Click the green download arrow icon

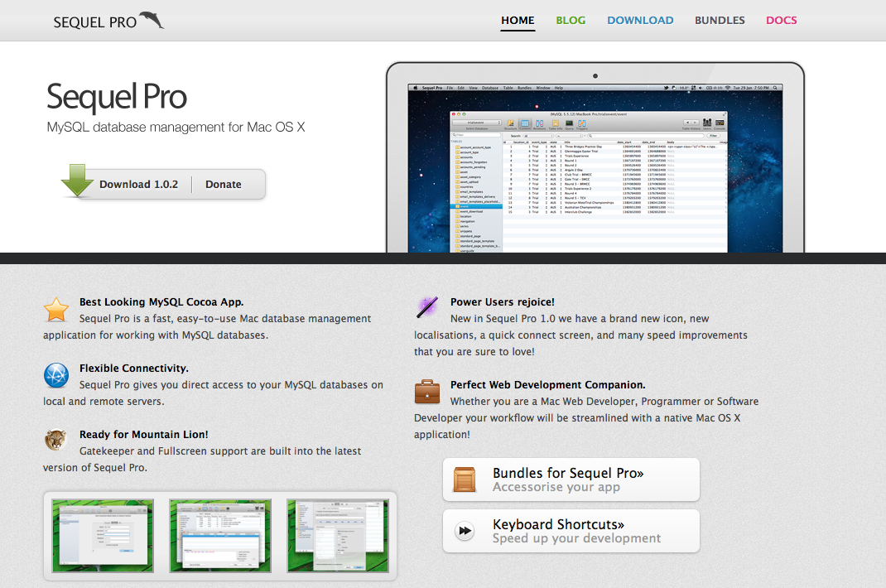pos(77,181)
